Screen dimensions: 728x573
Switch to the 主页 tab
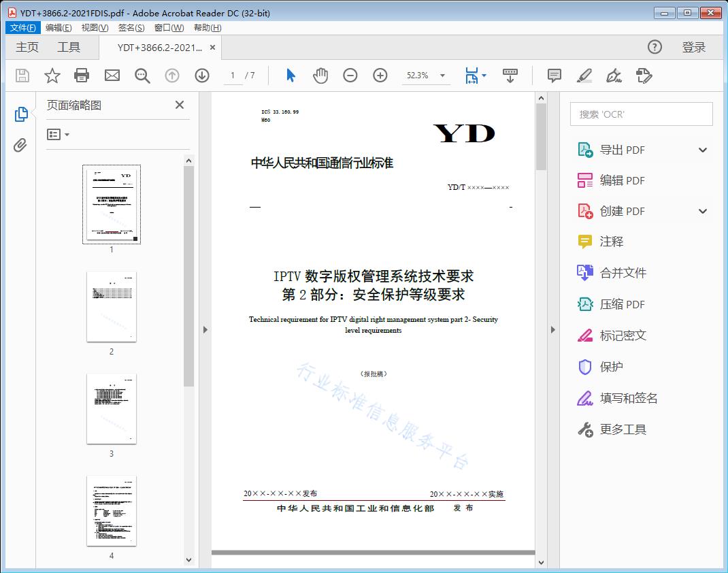(x=27, y=47)
